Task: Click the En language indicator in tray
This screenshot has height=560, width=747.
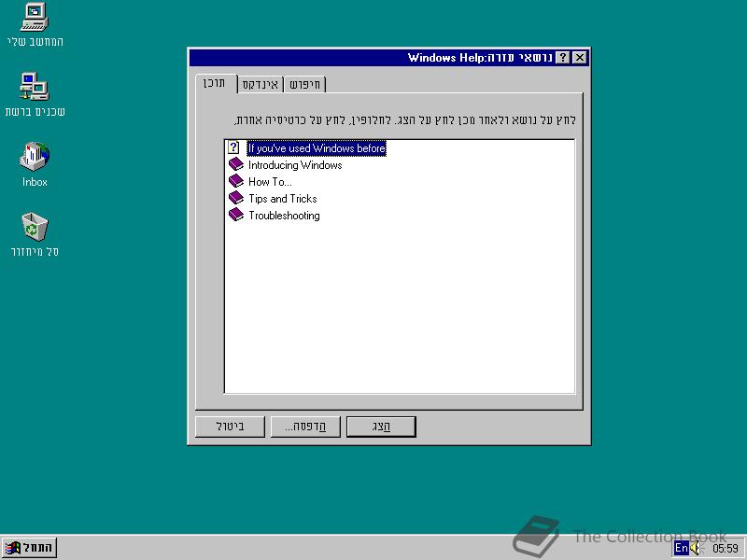Action: [x=682, y=548]
